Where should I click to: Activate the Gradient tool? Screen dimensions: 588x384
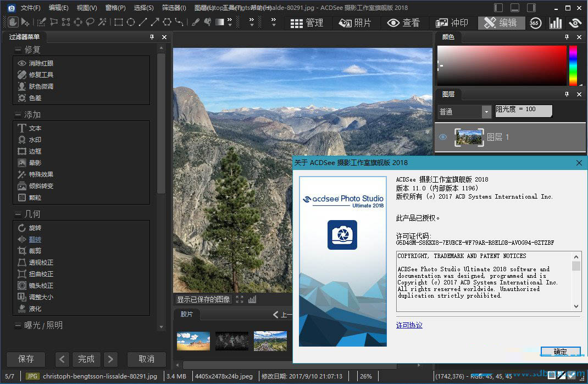click(220, 22)
